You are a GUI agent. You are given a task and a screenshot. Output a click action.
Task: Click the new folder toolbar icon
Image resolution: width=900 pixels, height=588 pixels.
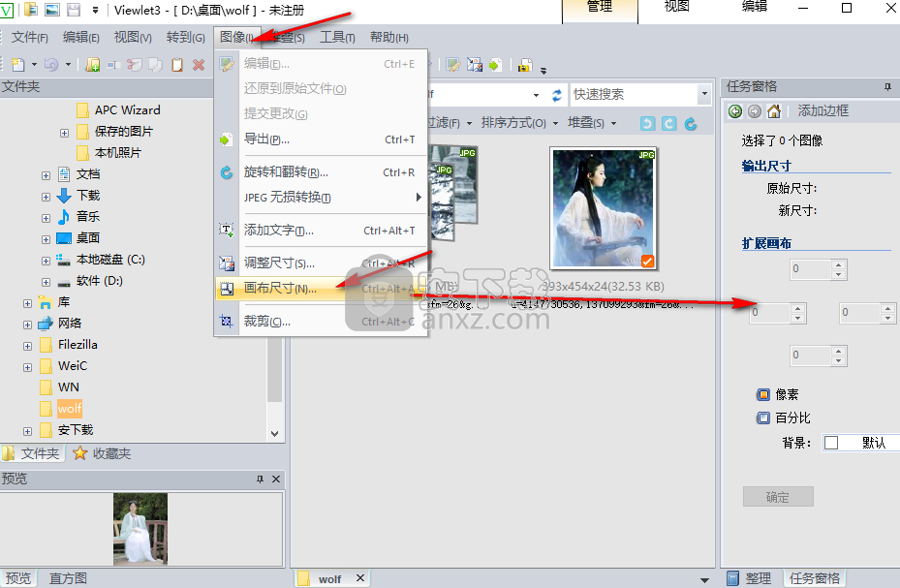coord(92,65)
